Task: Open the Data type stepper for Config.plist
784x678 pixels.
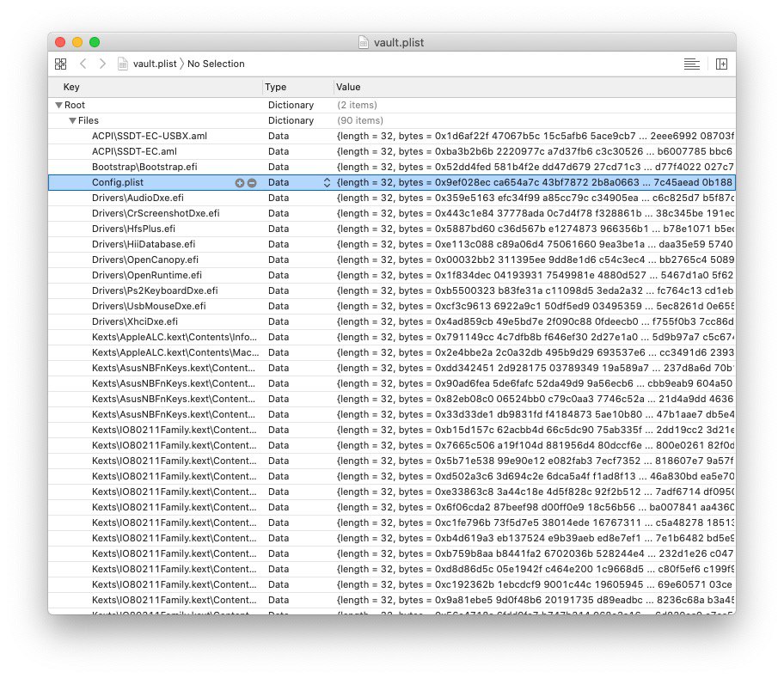Action: click(327, 182)
